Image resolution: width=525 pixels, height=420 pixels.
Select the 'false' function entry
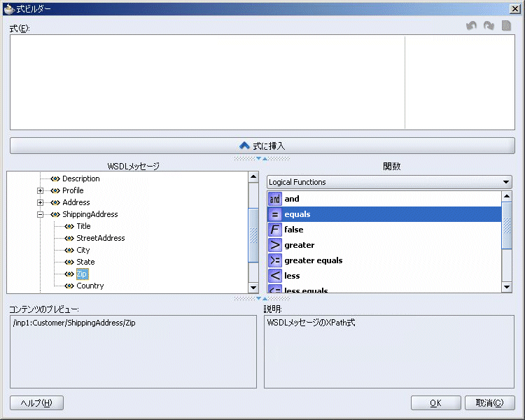[384, 230]
